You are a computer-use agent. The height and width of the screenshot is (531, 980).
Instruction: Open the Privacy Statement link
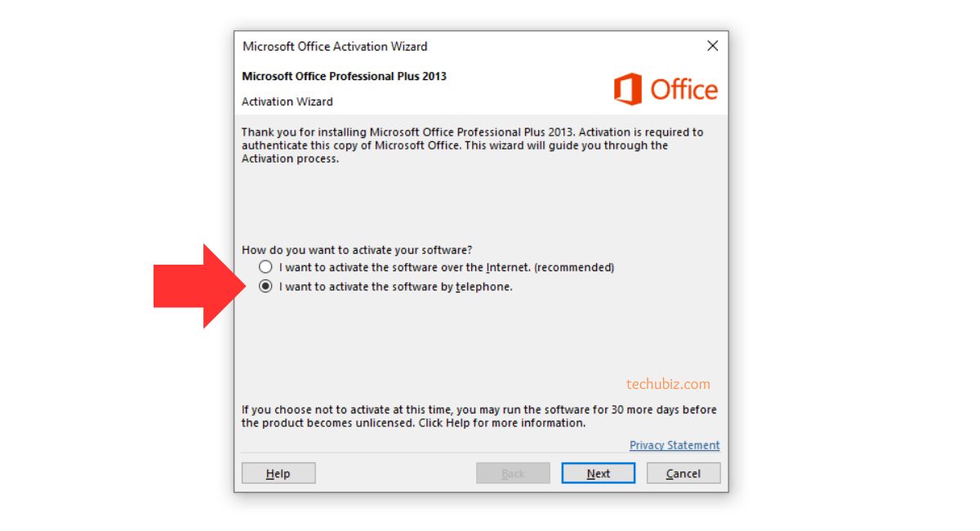[x=675, y=445]
